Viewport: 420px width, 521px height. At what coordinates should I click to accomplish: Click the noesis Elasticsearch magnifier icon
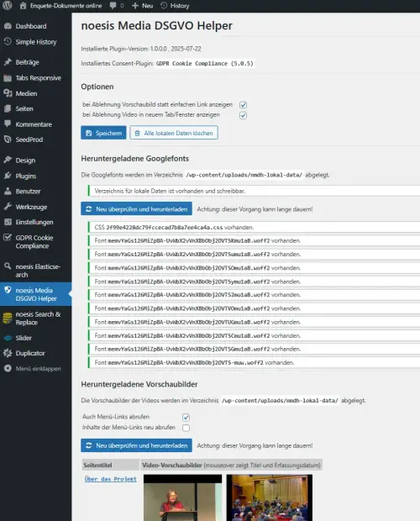(8, 266)
